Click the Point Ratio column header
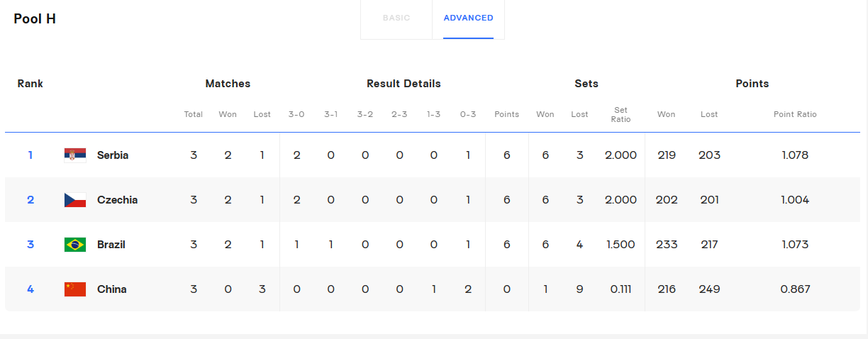 795,114
